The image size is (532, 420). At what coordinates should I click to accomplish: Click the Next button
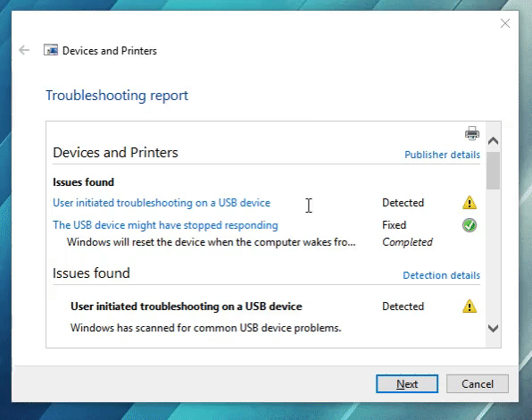click(407, 383)
